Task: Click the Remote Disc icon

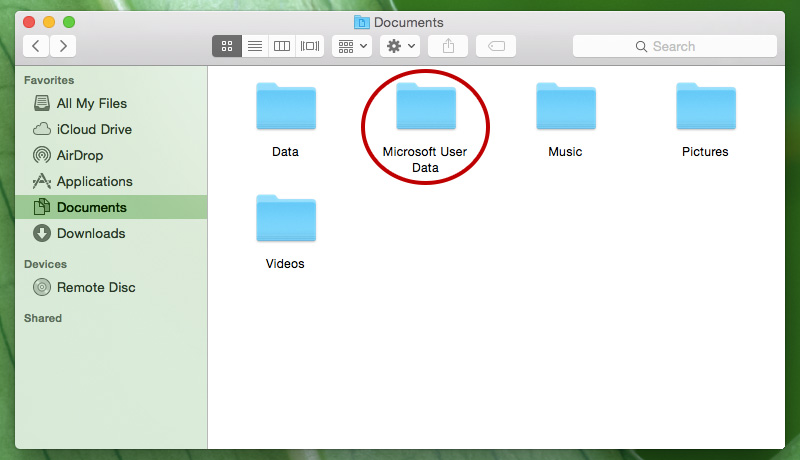Action: click(x=42, y=287)
